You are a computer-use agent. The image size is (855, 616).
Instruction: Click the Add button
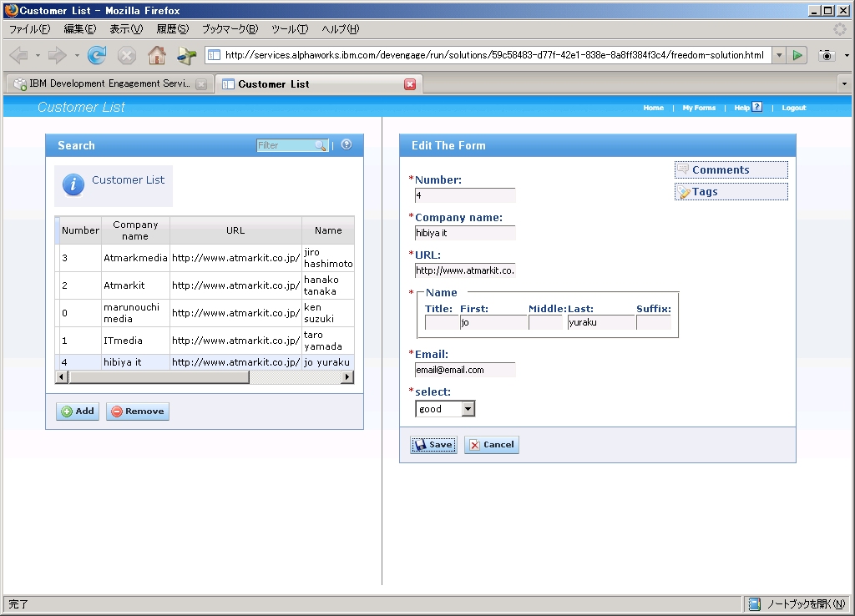[x=78, y=411]
